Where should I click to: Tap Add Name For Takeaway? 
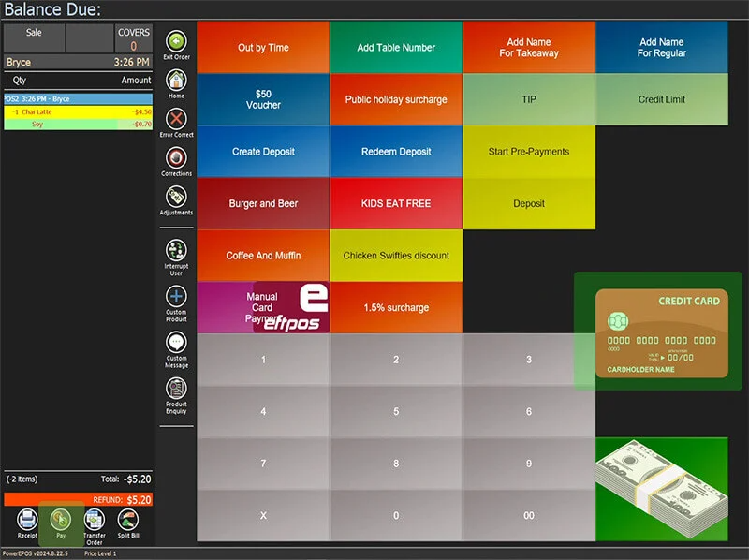coord(529,48)
